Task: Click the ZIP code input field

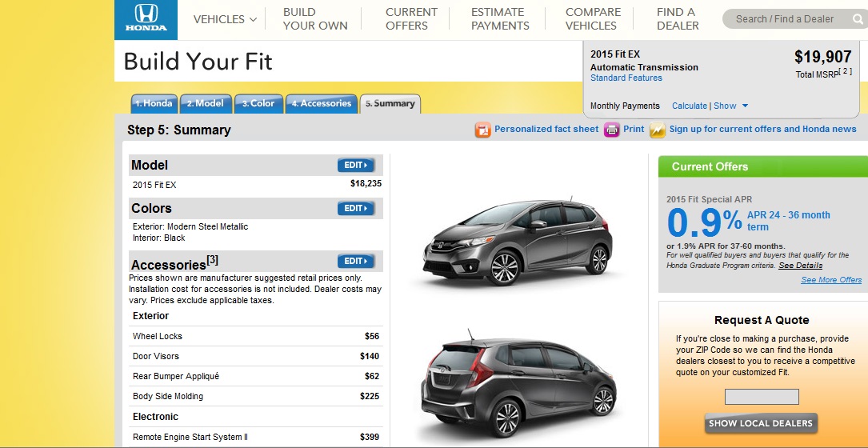Action: (x=762, y=397)
